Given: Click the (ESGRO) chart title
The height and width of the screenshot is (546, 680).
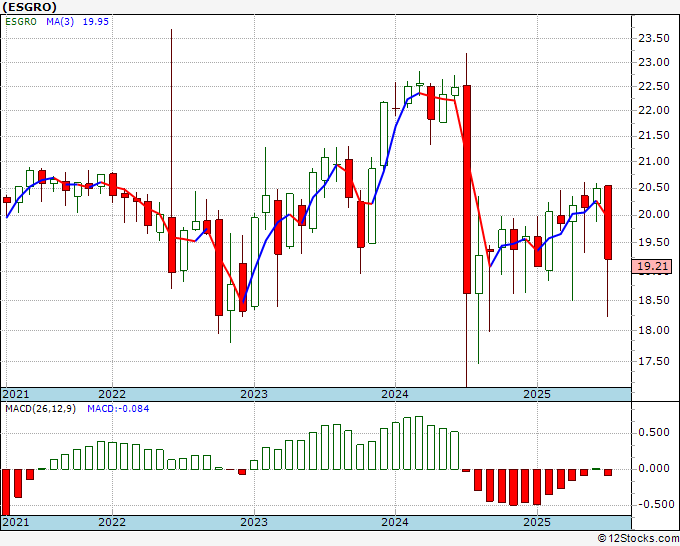Looking at the screenshot, I should 29,7.
